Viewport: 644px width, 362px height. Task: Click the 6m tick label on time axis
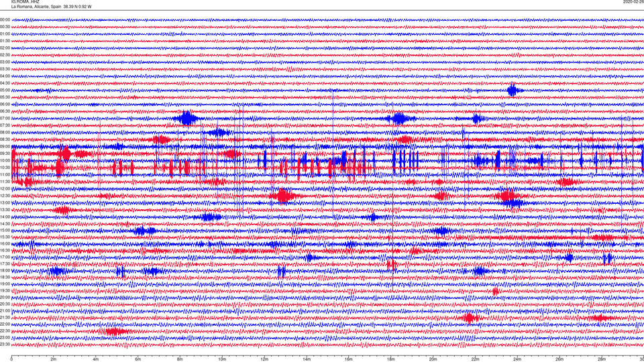(138, 359)
